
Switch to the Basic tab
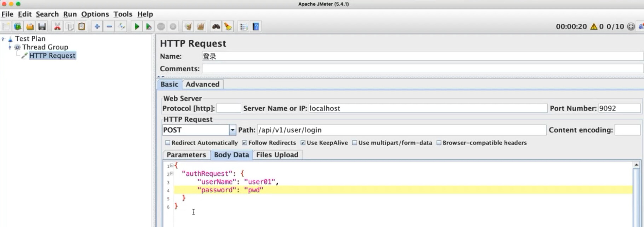pos(169,84)
